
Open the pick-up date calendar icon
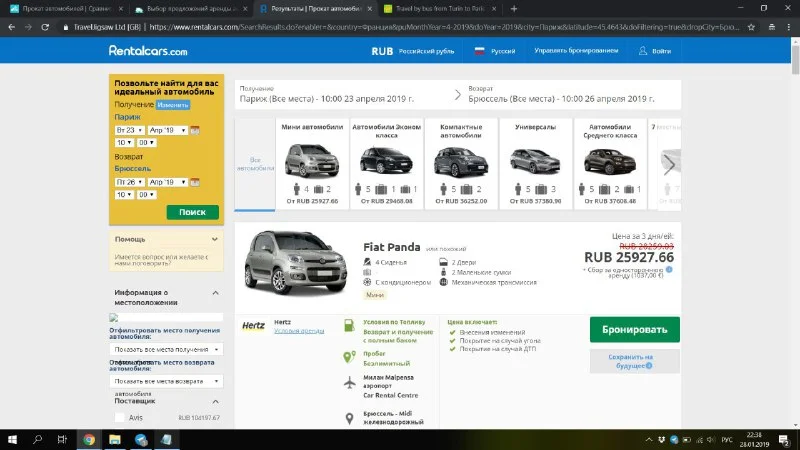194,130
